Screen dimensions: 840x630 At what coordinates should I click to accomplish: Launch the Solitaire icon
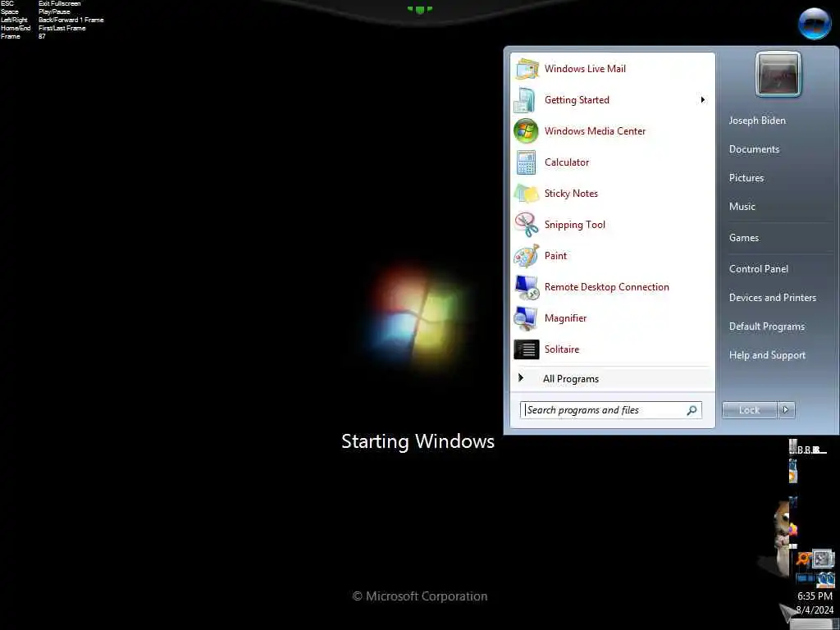click(526, 349)
